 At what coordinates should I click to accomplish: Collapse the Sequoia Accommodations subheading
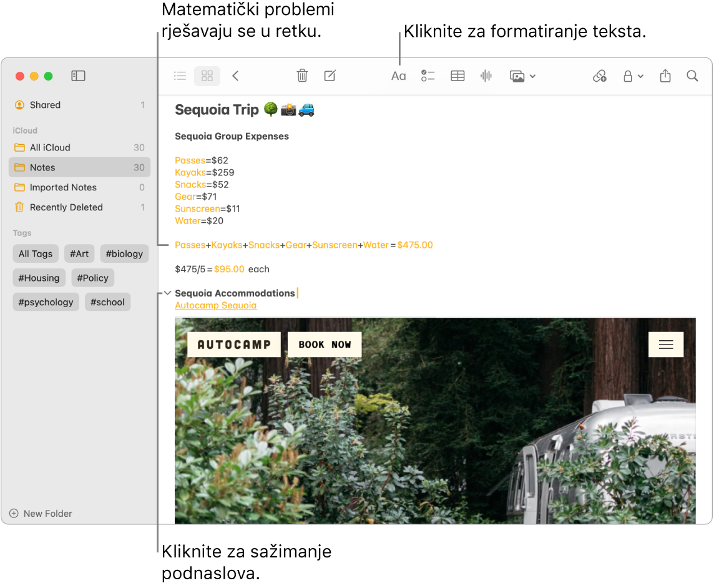tap(167, 293)
